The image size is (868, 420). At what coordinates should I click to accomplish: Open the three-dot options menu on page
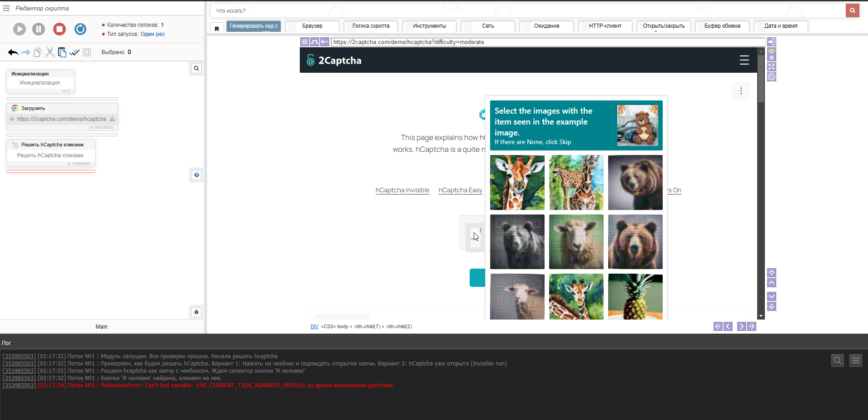[x=741, y=91]
